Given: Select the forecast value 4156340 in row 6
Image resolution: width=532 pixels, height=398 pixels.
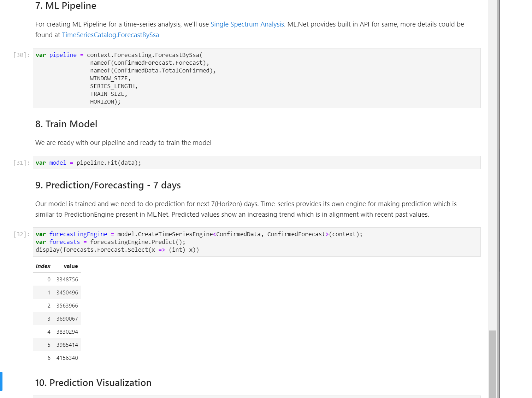Looking at the screenshot, I should coord(67,358).
